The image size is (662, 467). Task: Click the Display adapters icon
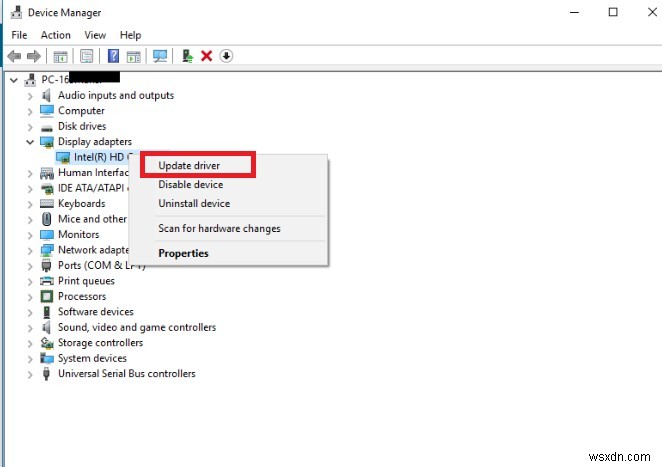pyautogui.click(x=47, y=142)
